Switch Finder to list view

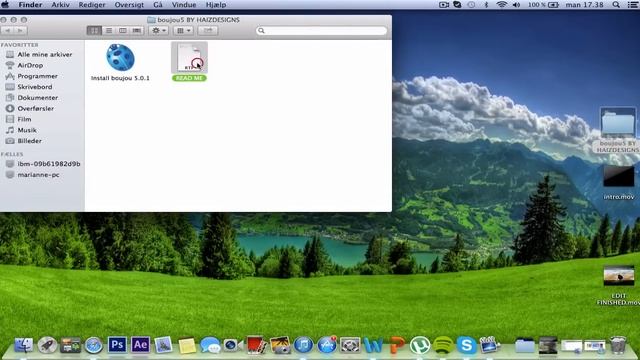click(x=109, y=31)
